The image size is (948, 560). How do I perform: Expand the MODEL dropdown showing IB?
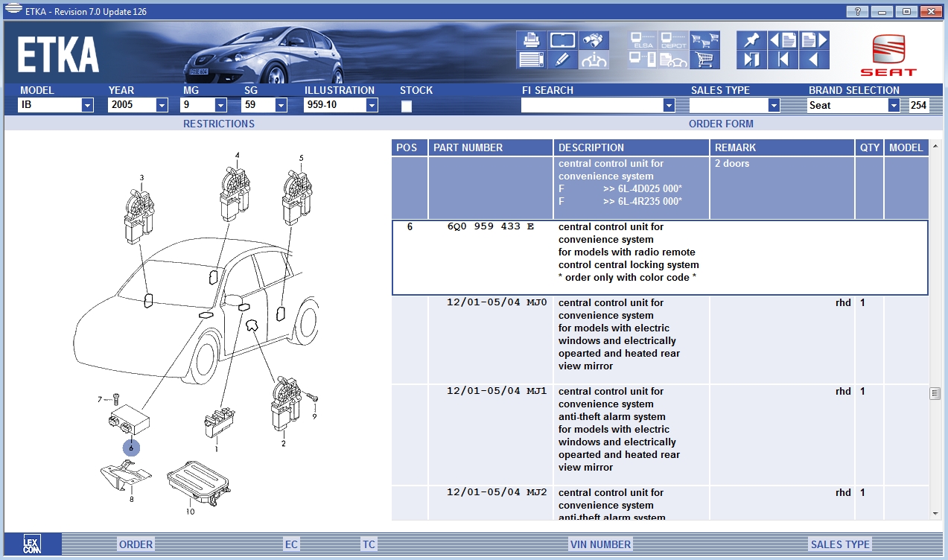coord(87,105)
